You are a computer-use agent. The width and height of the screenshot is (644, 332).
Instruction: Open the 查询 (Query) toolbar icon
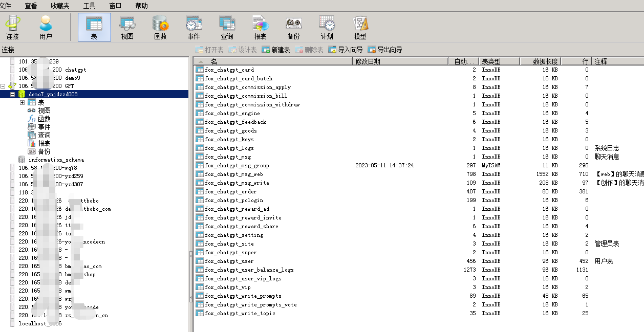227,28
